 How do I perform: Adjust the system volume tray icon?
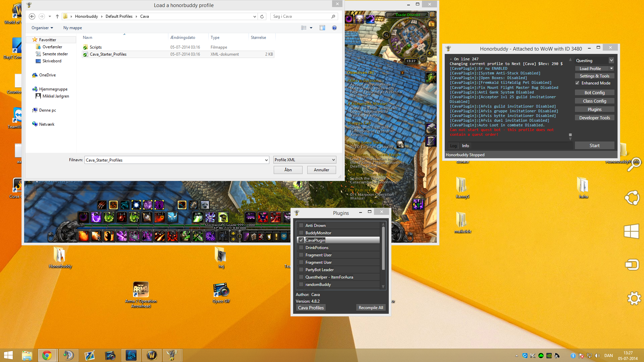[x=597, y=356]
